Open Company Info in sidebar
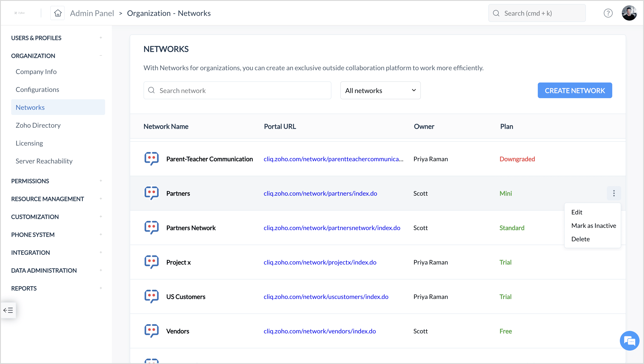The image size is (644, 364). 36,72
